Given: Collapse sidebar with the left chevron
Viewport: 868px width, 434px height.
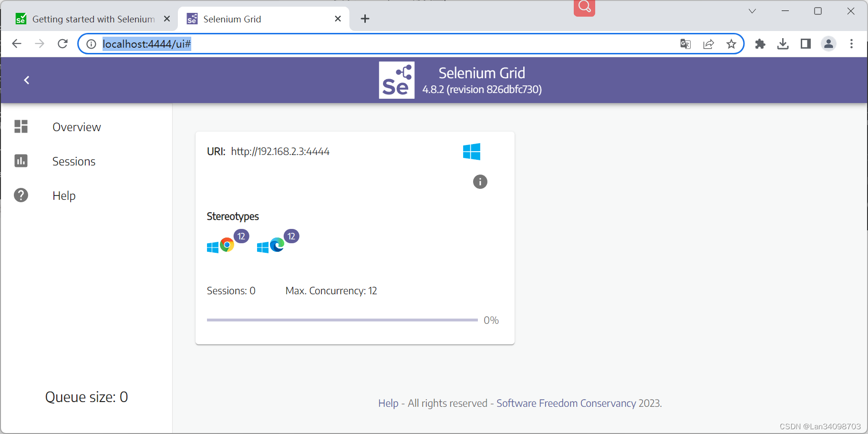Looking at the screenshot, I should [27, 80].
